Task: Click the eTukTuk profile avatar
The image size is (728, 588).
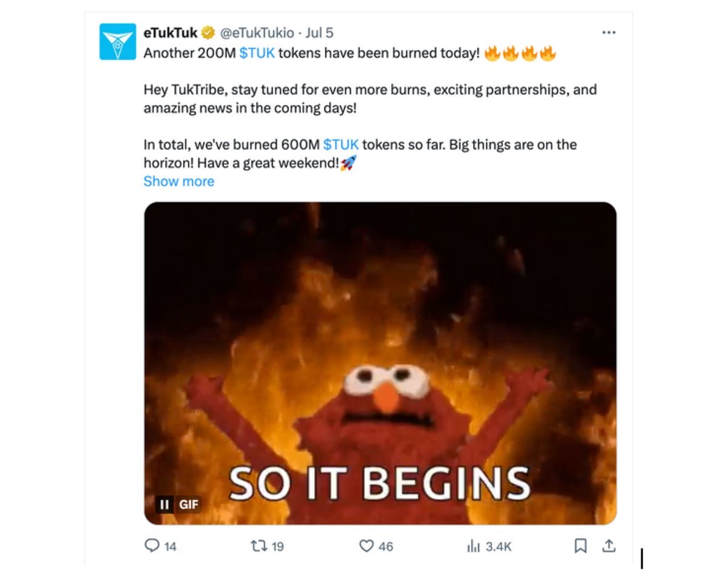Action: point(118,41)
